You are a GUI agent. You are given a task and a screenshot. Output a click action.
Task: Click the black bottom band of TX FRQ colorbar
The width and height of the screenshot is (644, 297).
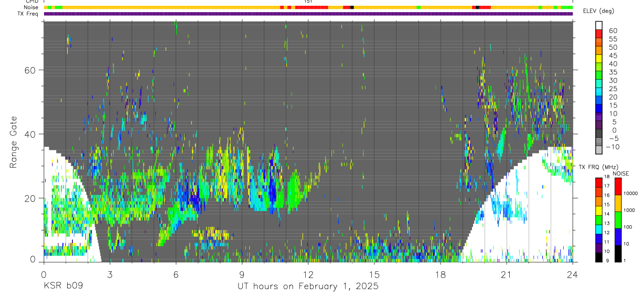pyautogui.click(x=598, y=258)
